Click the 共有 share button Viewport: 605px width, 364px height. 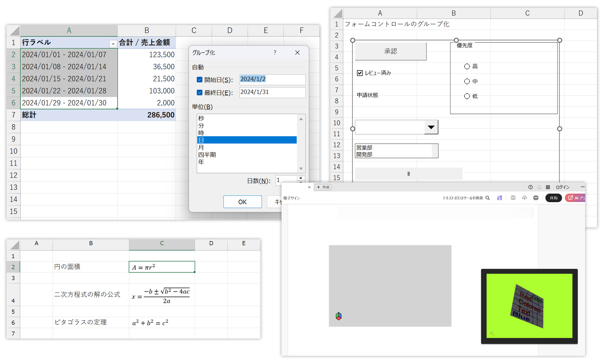click(553, 198)
